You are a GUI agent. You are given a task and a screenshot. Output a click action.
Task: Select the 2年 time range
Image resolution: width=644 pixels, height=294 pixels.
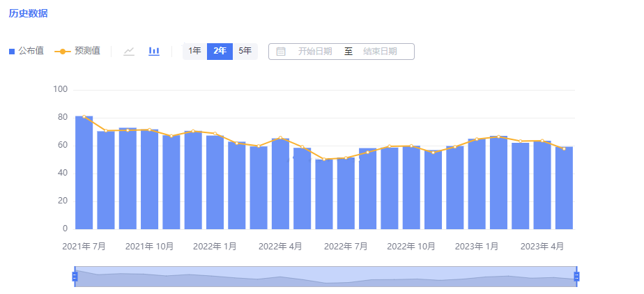(x=220, y=52)
